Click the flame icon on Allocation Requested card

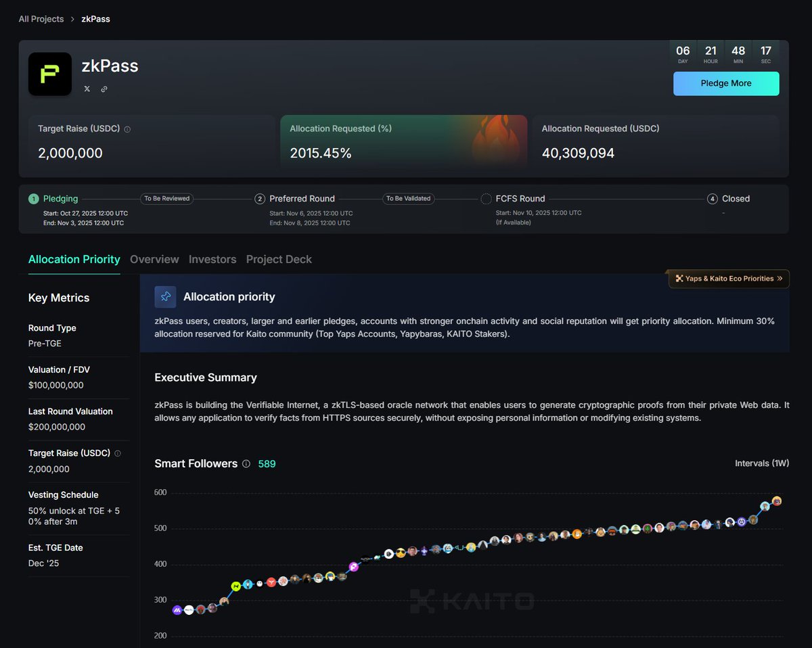pos(497,142)
